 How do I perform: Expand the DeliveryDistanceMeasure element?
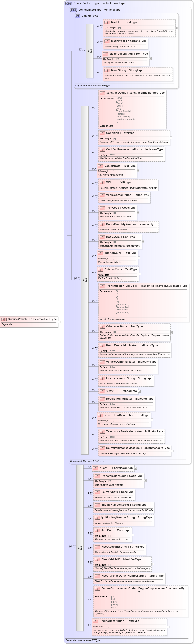(x=172, y=451)
